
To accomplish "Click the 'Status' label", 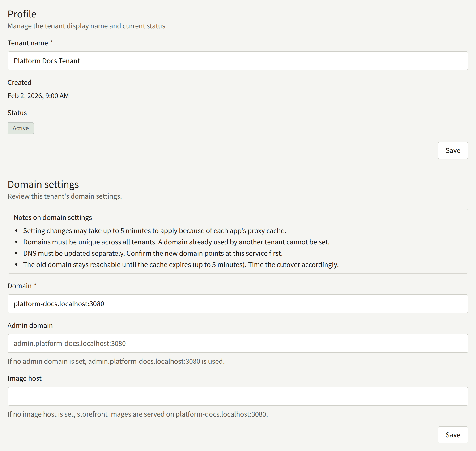I will [x=17, y=113].
